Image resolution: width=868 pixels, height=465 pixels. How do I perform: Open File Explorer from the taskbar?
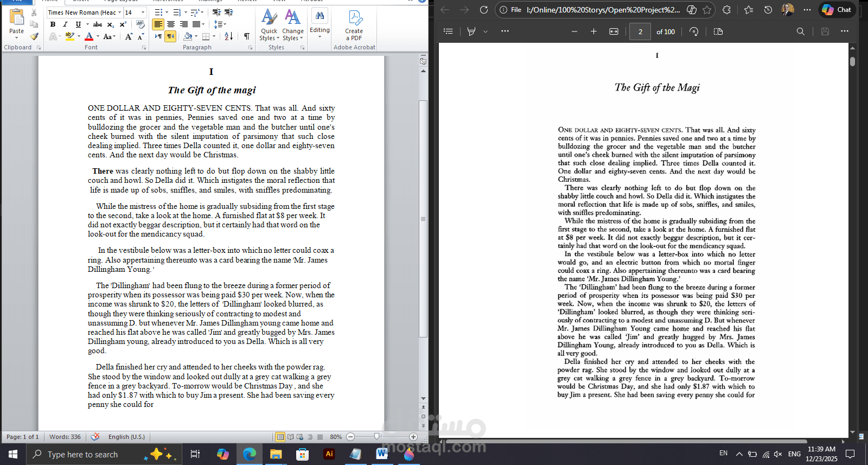(276, 454)
